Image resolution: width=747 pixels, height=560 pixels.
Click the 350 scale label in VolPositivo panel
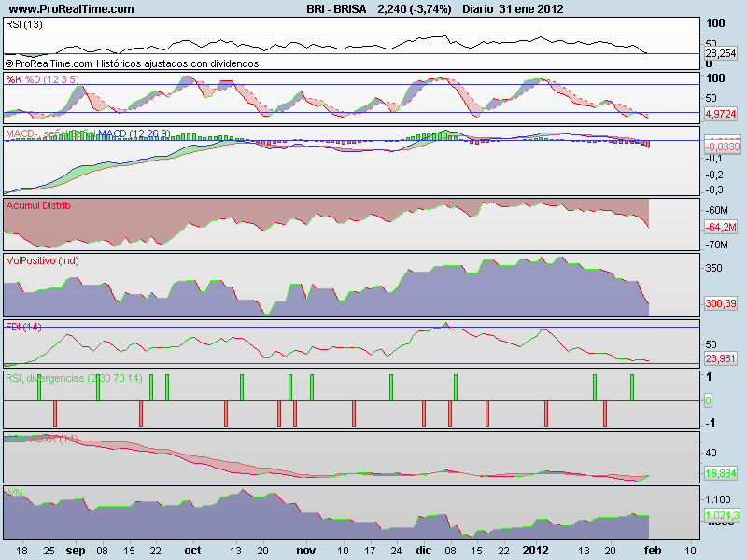[x=713, y=268]
